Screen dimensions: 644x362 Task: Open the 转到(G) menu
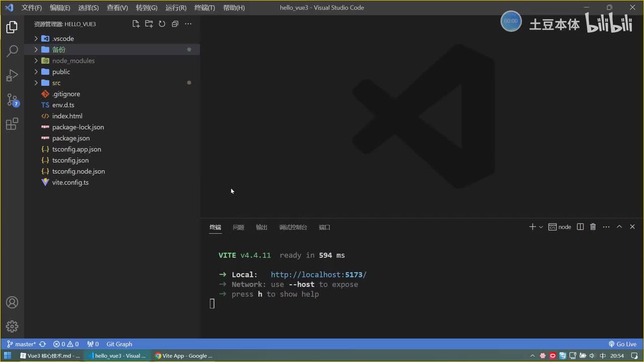coord(146,8)
